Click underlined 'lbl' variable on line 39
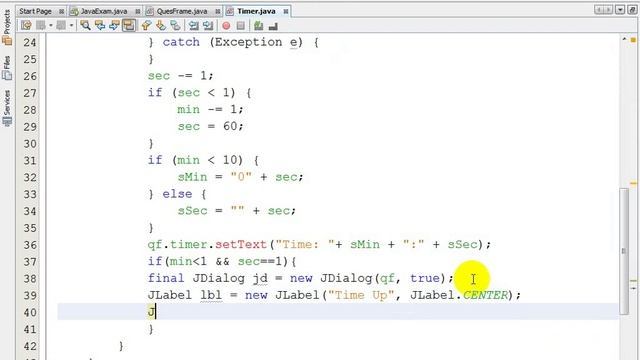Image resolution: width=640 pixels, height=360 pixels. [x=211, y=295]
